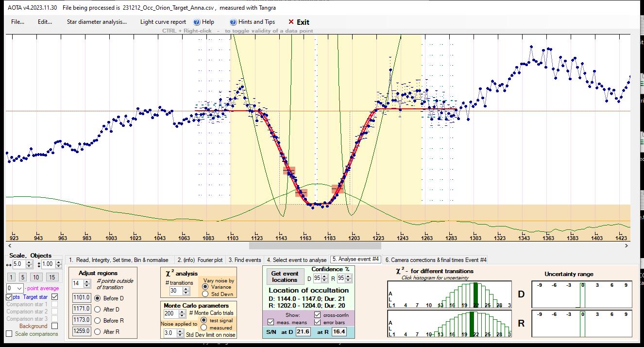The width and height of the screenshot is (644, 347).
Task: Adjust the horizontal scale 5.0 spinner arrows
Action: click(x=29, y=264)
